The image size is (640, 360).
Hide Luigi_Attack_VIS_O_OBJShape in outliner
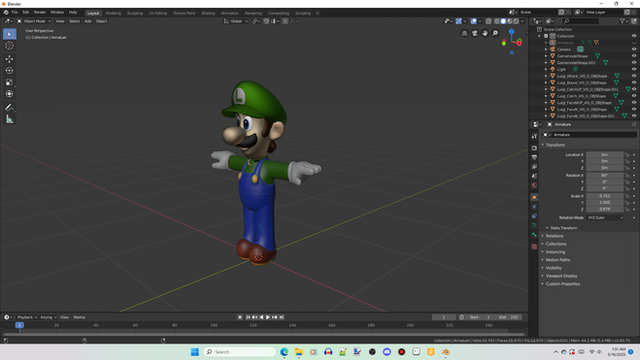click(x=634, y=76)
